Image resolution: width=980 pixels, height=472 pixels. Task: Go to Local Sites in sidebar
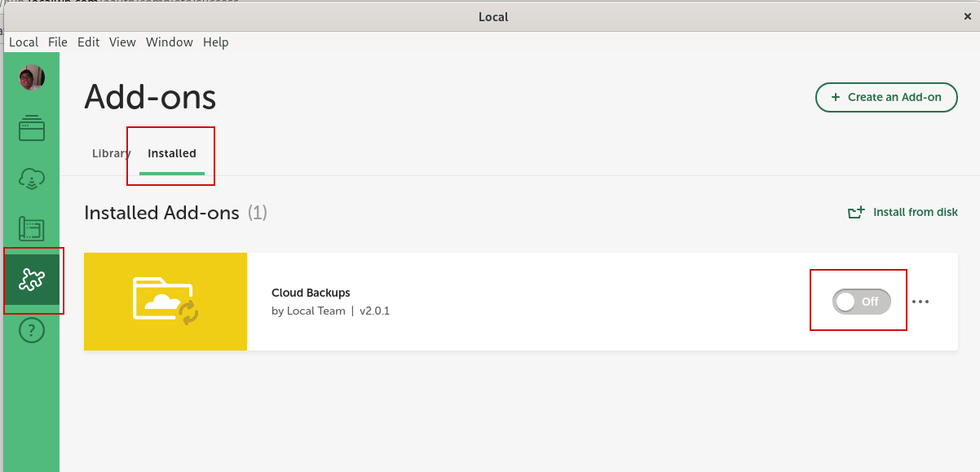(x=32, y=128)
